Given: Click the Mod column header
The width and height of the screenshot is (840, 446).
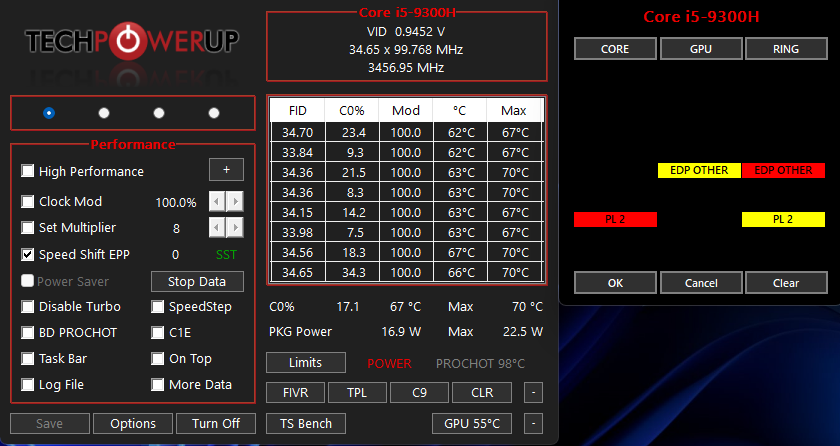Looking at the screenshot, I should [x=406, y=110].
